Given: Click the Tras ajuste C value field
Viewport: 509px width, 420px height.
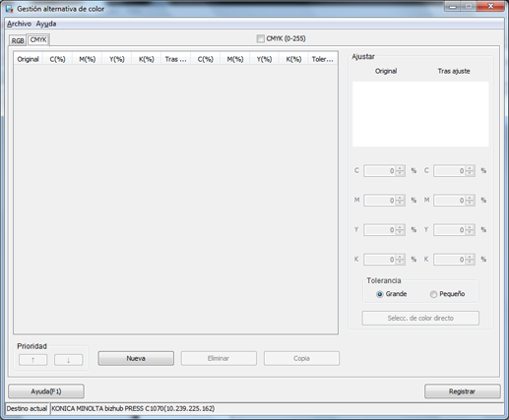Looking at the screenshot, I should click(450, 171).
